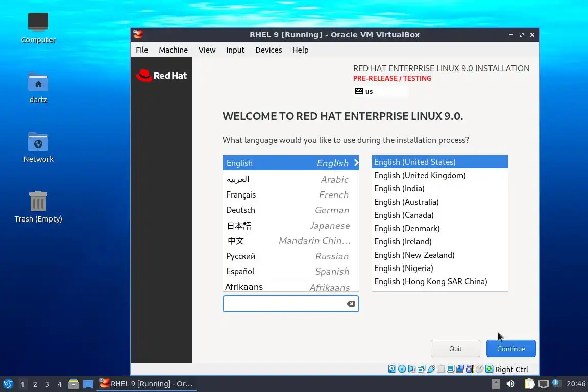Screen dimensions: 588x392
Task: Select English (United Kingdom) locale
Action: click(439, 175)
